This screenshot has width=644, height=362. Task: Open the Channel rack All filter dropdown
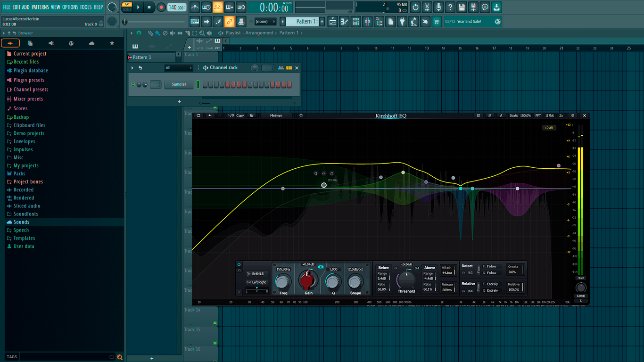[x=179, y=68]
